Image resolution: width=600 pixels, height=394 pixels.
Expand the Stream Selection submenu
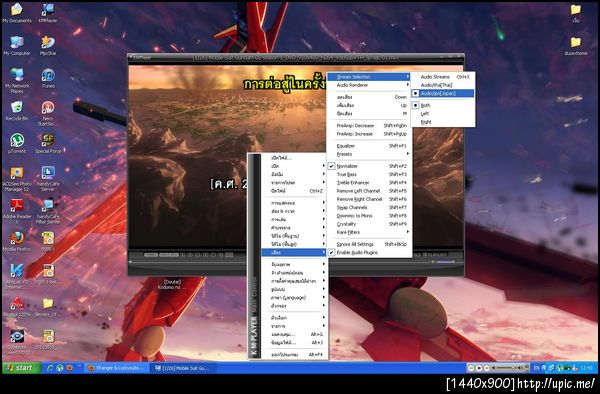click(x=369, y=77)
